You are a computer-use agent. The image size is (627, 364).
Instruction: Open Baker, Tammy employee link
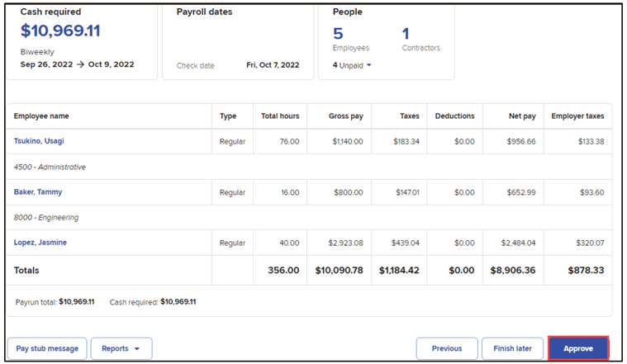point(38,191)
